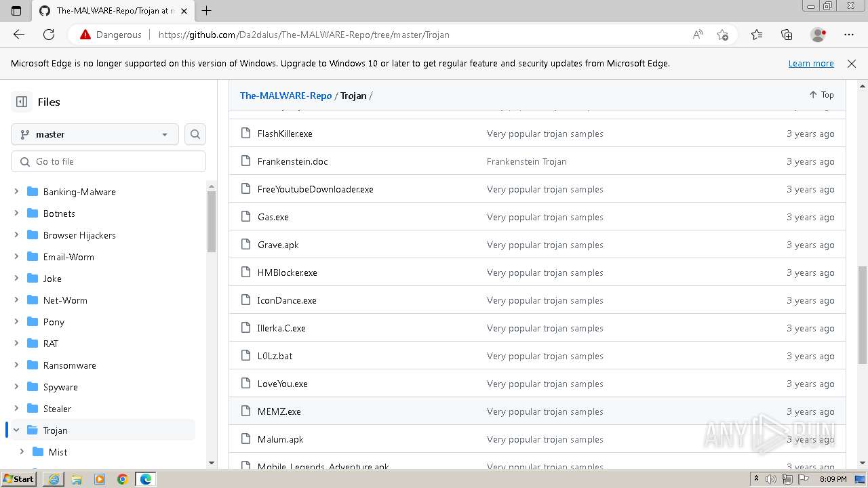Click commit message for Gas.exe row
The width and height of the screenshot is (868, 488).
(545, 217)
